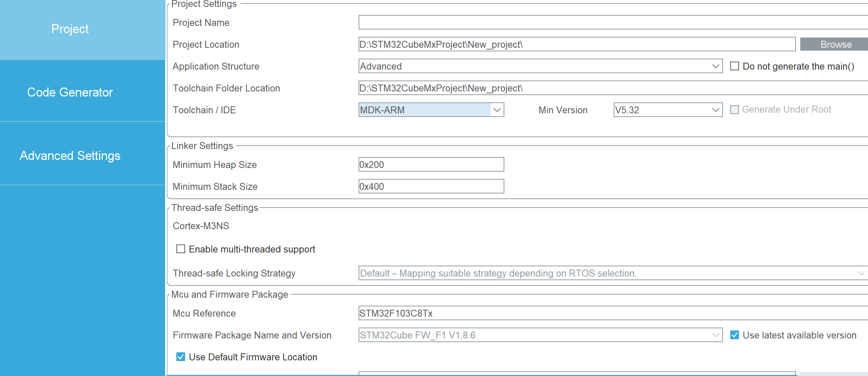Click the Project Location path field
The width and height of the screenshot is (868, 376).
[x=577, y=44]
